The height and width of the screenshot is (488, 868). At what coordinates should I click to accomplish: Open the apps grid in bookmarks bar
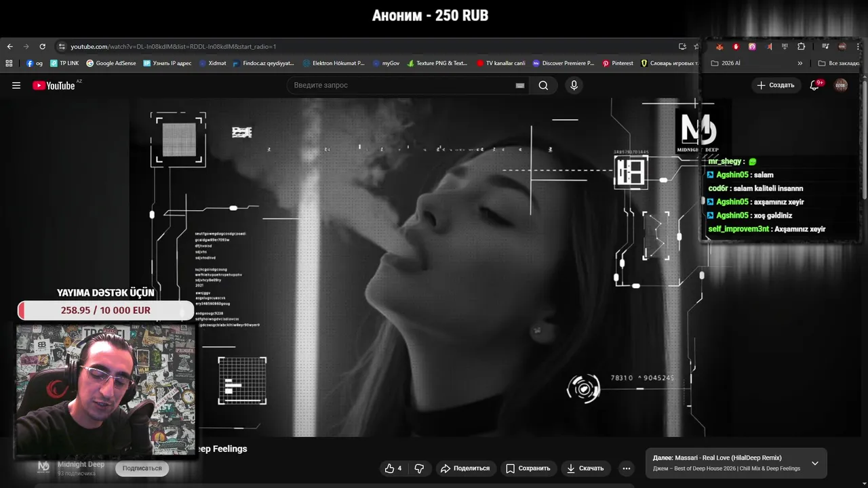pos(9,63)
